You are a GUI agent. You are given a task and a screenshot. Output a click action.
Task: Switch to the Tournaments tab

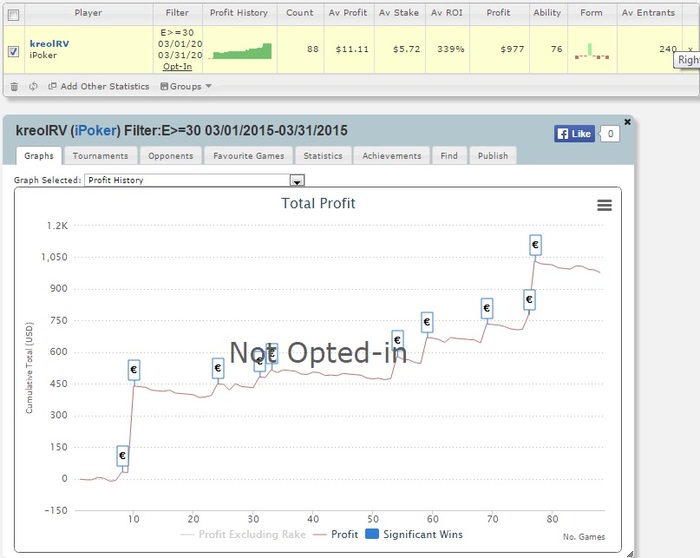tap(100, 156)
